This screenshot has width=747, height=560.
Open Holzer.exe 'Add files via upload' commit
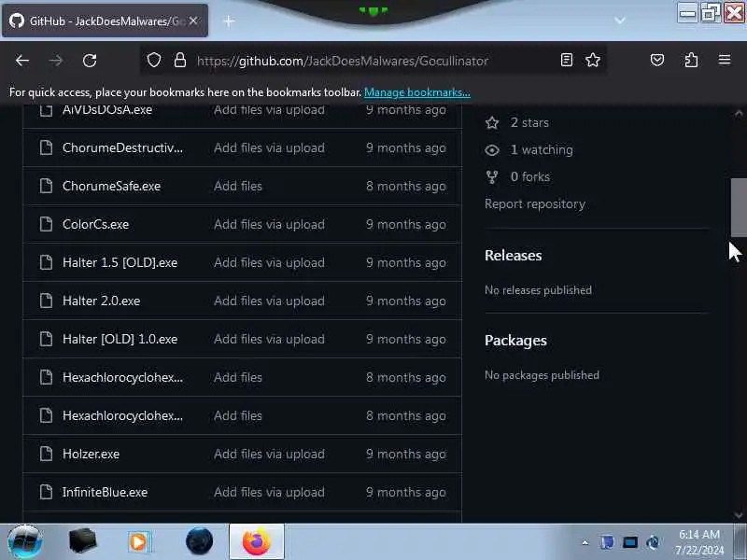click(x=269, y=454)
